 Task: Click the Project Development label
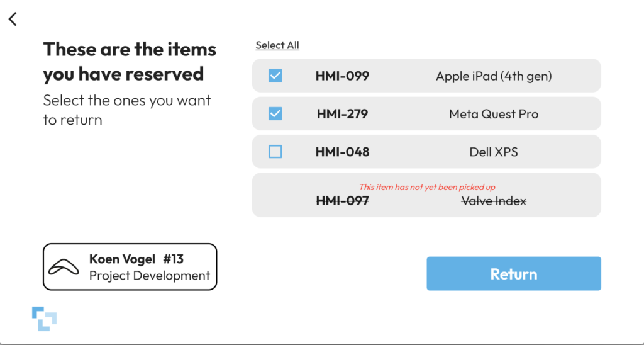click(150, 276)
